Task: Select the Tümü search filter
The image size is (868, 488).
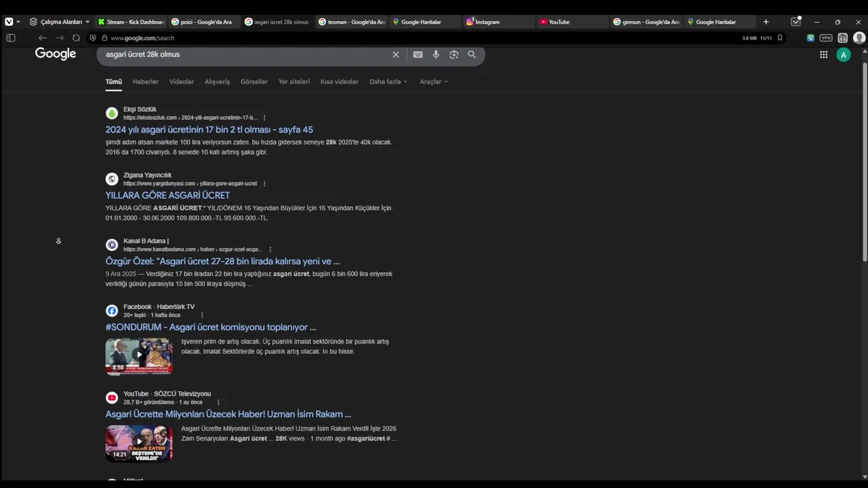Action: click(113, 82)
